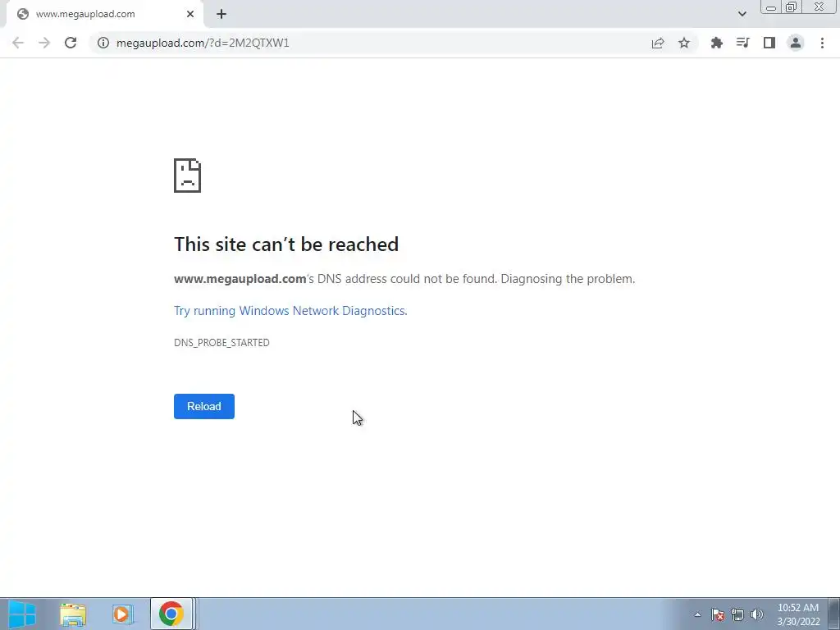Screen dimensions: 840x630
Task: Click the sad page error icon
Action: [x=188, y=176]
